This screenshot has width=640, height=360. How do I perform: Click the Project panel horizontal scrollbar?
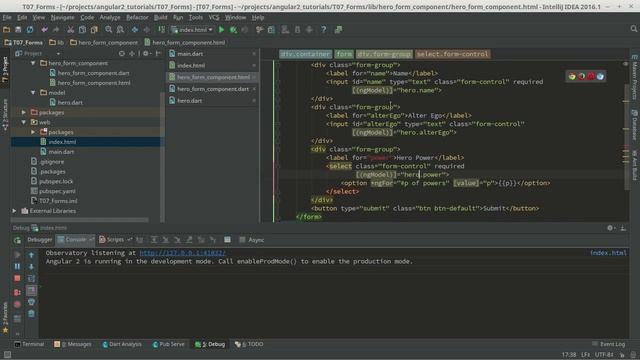click(80, 220)
